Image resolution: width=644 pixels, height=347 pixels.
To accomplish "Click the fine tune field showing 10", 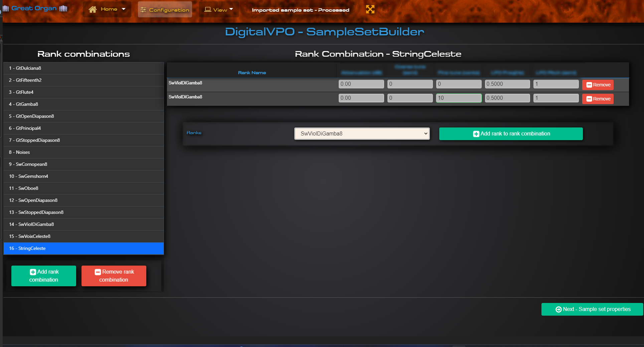I will (459, 98).
